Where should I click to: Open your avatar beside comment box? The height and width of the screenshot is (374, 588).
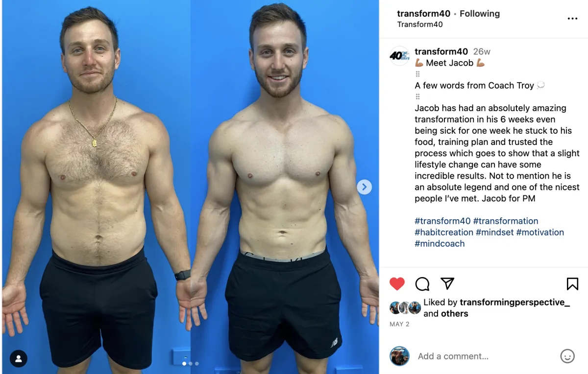point(399,356)
